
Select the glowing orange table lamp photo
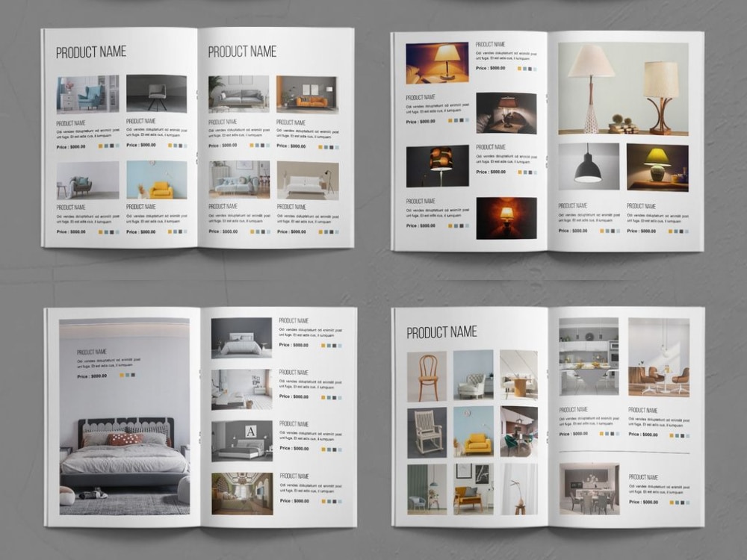(x=437, y=63)
